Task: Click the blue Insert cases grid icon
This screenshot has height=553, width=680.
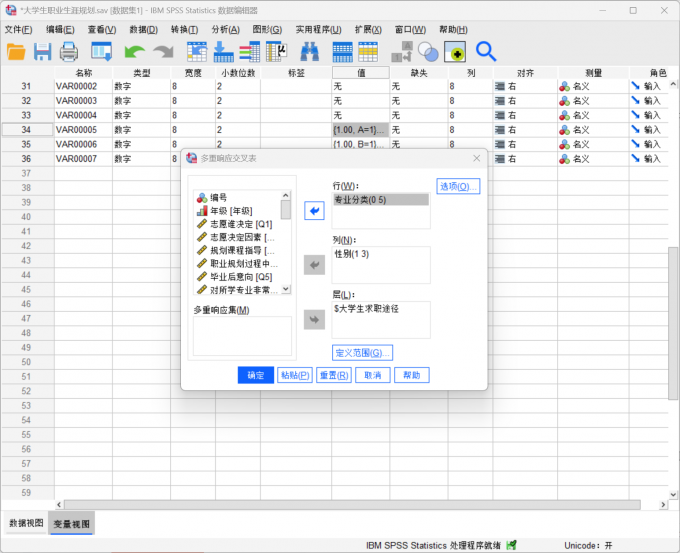Action: coord(343,52)
